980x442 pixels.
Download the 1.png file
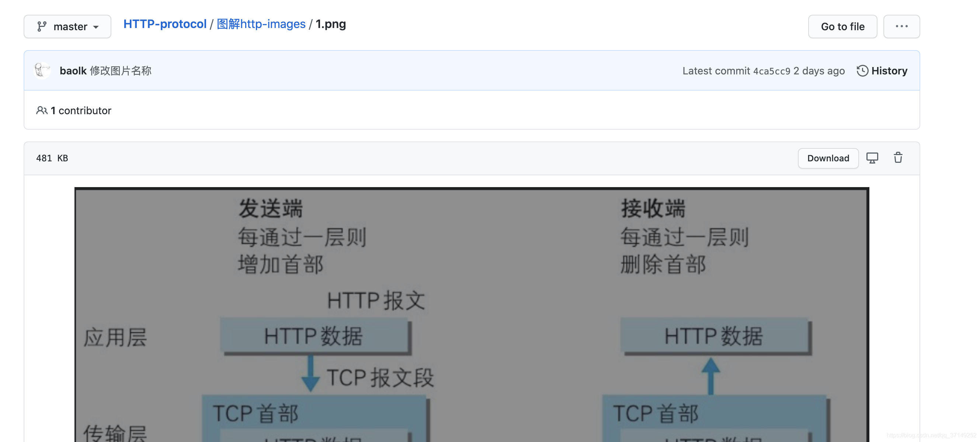click(828, 158)
